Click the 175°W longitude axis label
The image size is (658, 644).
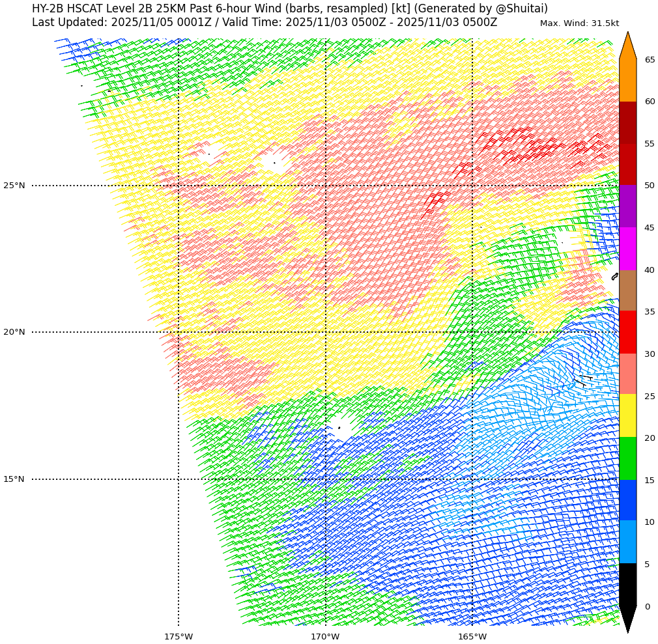click(179, 636)
